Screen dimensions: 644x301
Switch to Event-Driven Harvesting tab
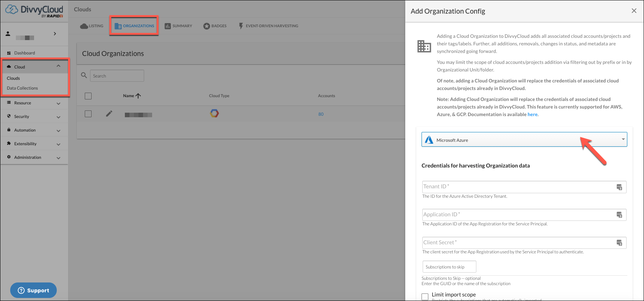[268, 26]
